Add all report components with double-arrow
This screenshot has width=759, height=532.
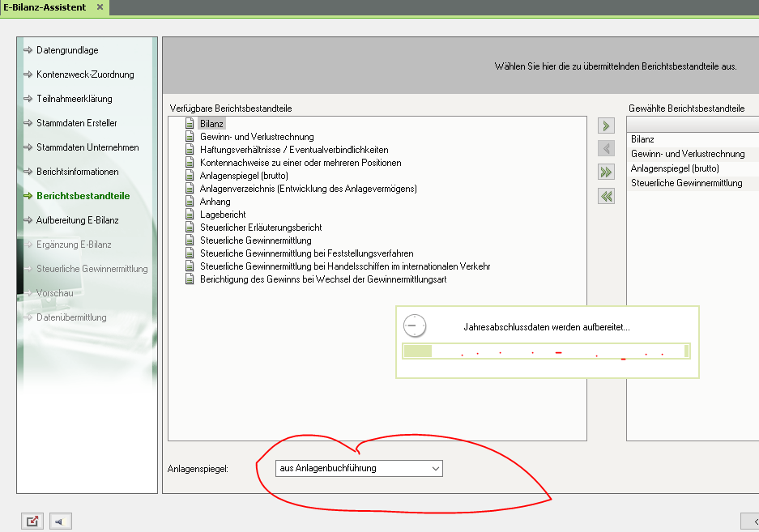coord(605,172)
